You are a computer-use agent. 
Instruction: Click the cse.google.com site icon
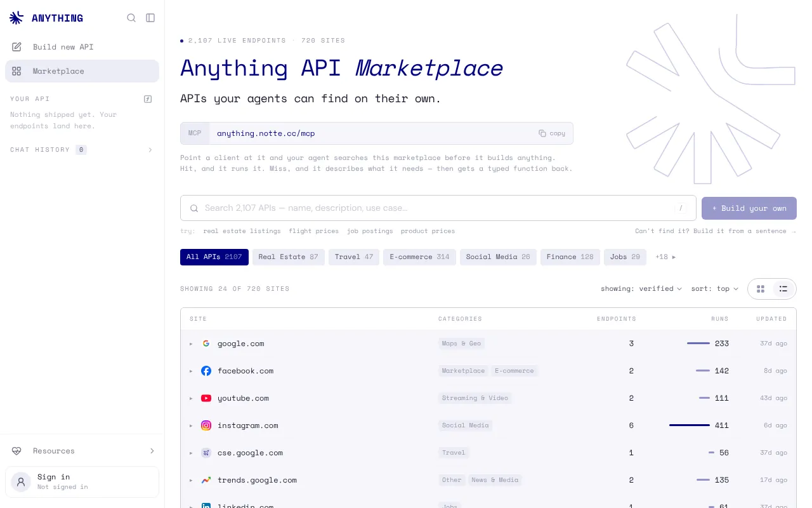click(x=206, y=453)
